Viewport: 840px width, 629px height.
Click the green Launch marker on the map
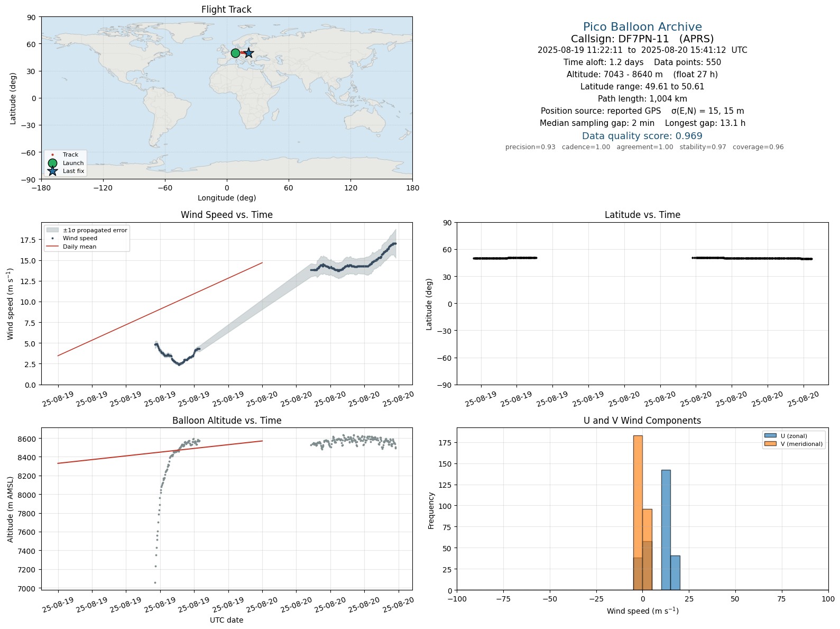235,53
